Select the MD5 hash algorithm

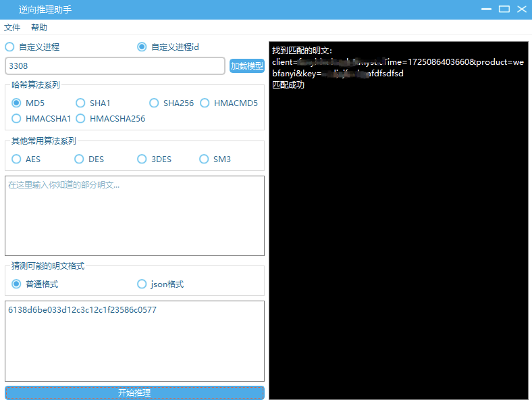pos(17,103)
